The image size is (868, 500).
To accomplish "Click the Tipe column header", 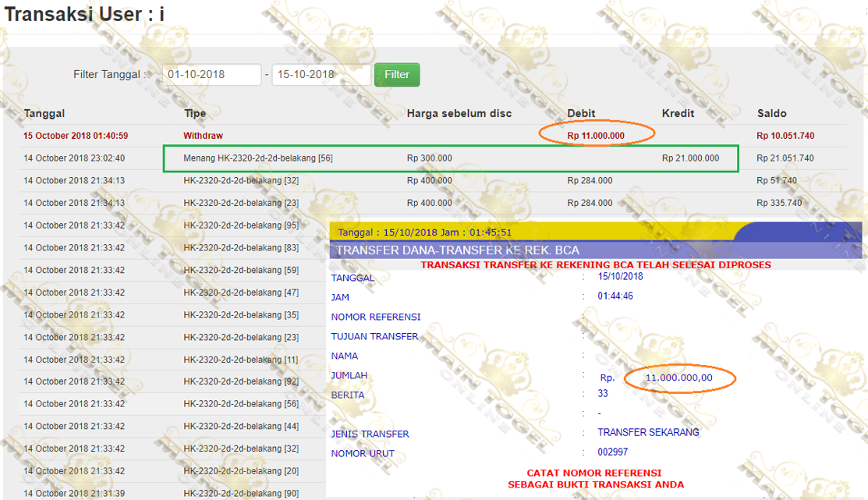I will click(195, 114).
